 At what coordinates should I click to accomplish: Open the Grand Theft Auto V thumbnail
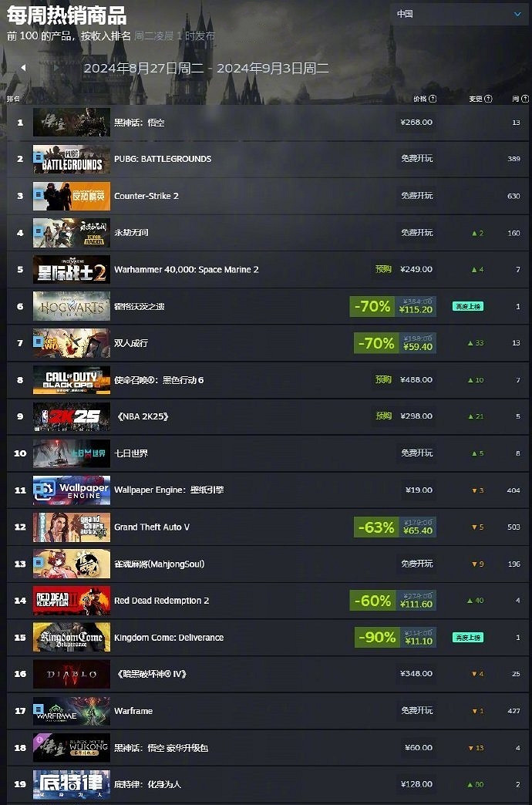click(72, 527)
